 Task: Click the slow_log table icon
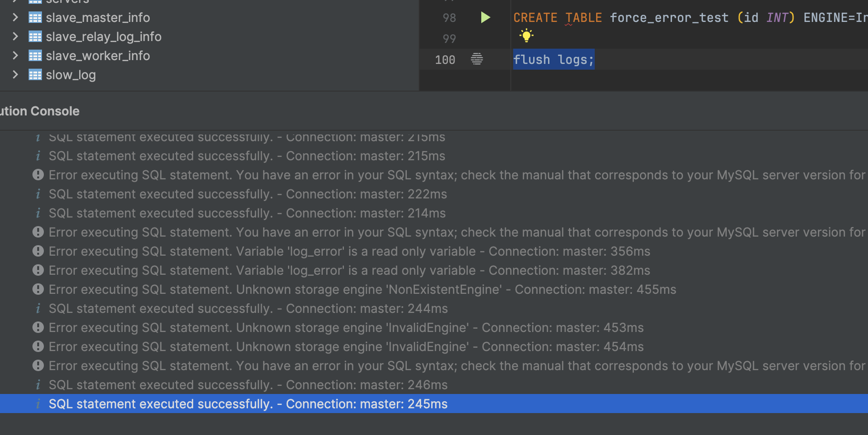click(x=35, y=75)
